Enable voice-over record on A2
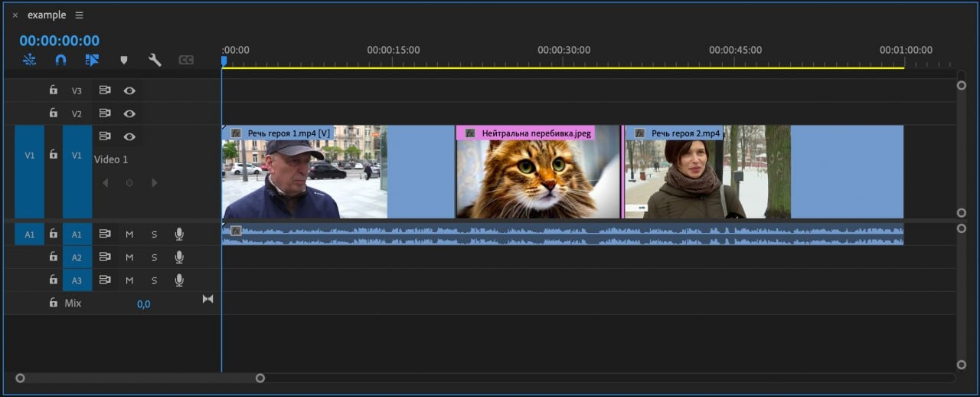 (x=179, y=258)
